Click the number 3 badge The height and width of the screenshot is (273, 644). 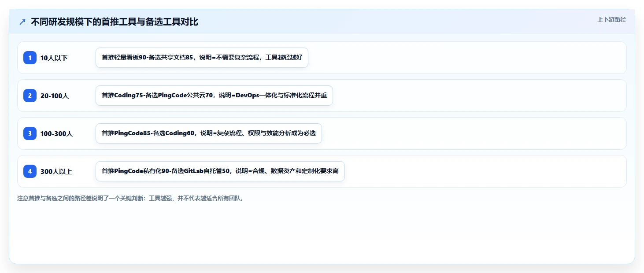click(30, 133)
